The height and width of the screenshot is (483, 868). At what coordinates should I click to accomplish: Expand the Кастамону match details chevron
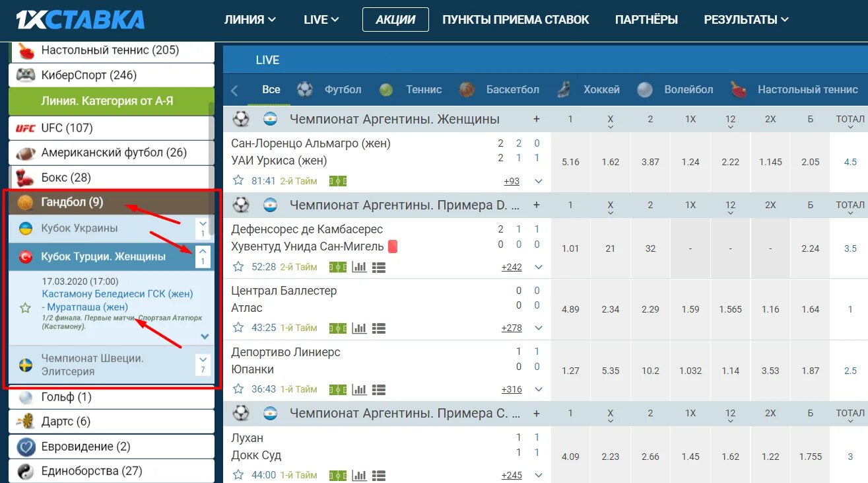pos(205,336)
